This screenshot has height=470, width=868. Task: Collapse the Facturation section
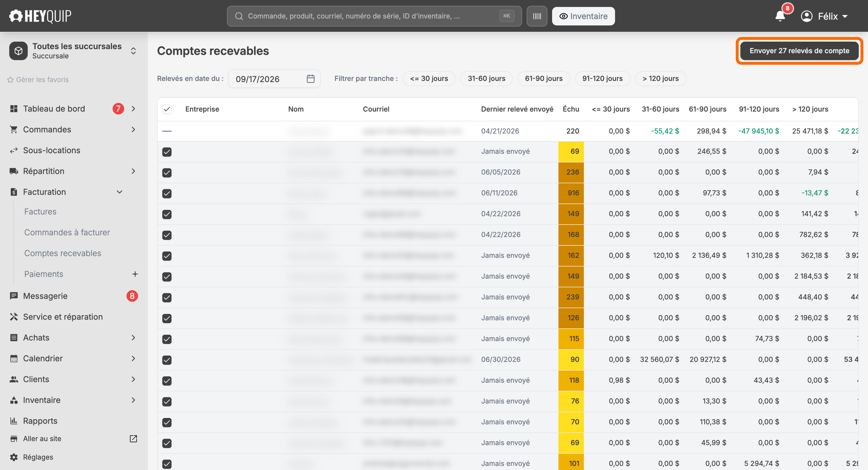[119, 192]
